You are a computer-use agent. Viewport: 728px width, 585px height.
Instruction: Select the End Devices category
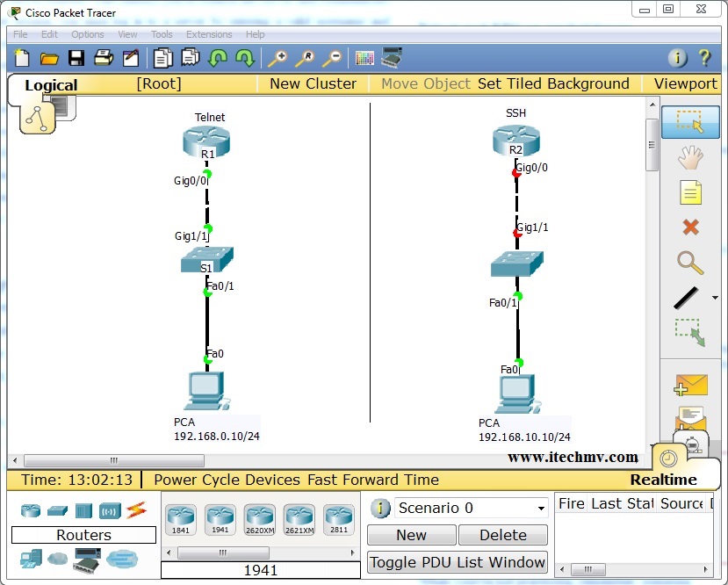click(31, 559)
